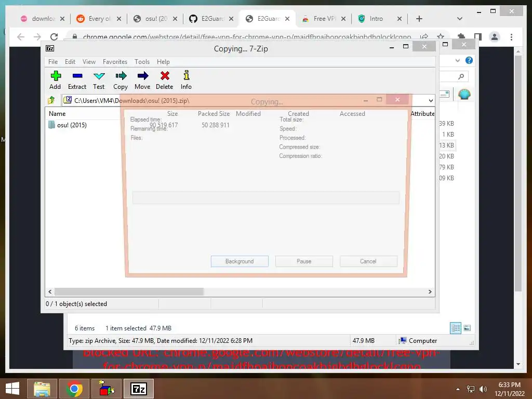Click the Explorer search magnifier
Viewport: 532px width, 399px height.
click(461, 77)
